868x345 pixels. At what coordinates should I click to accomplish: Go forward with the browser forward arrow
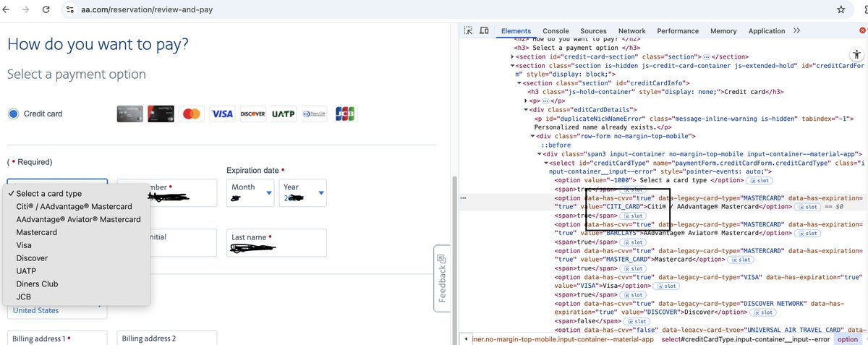[27, 10]
